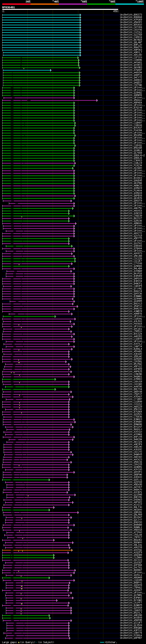
Task: Click the cyan alignment bar for UniRef100_B9GS73
Action: coord(42,15)
